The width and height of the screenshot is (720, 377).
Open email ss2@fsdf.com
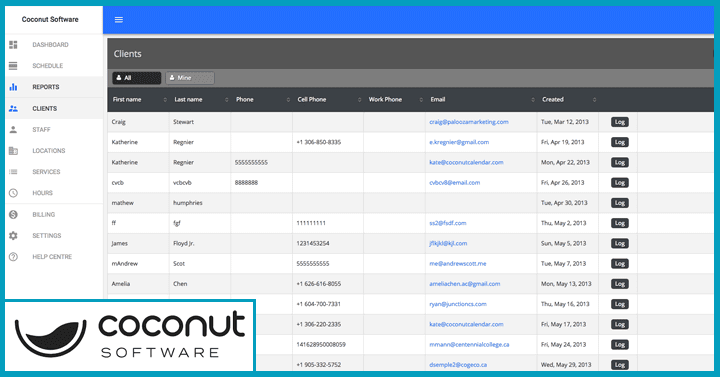pos(448,223)
